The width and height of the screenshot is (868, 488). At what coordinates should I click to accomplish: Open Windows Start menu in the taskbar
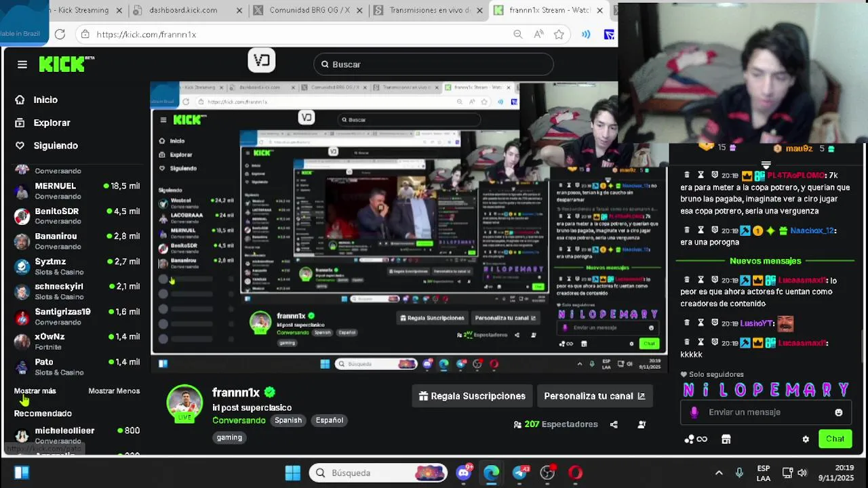[293, 472]
